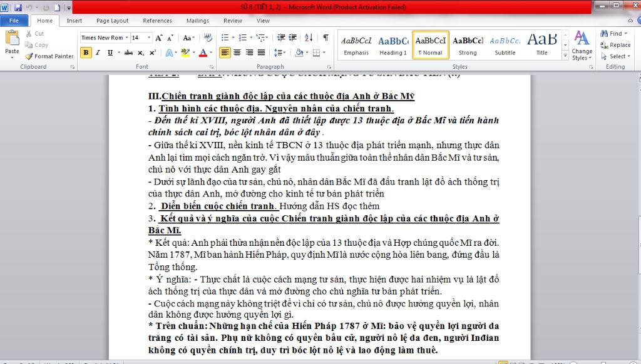641x364 pixels.
Task: Click the Word Help question icon
Action: point(638,21)
